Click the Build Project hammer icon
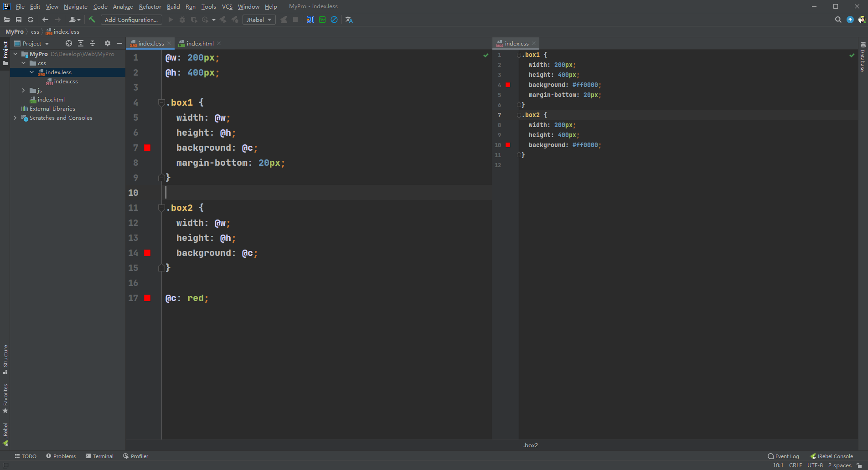Viewport: 868px width, 470px height. click(x=92, y=20)
